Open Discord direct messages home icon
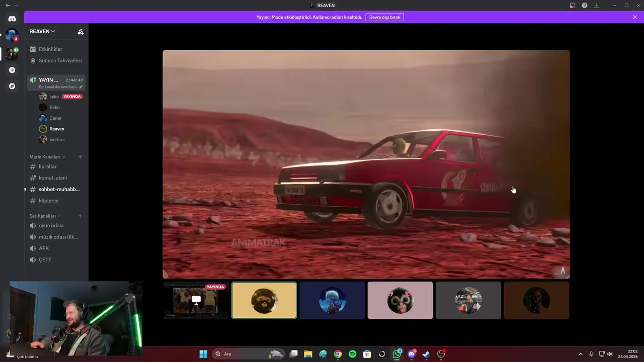Image resolution: width=644 pixels, height=362 pixels. coord(12,19)
